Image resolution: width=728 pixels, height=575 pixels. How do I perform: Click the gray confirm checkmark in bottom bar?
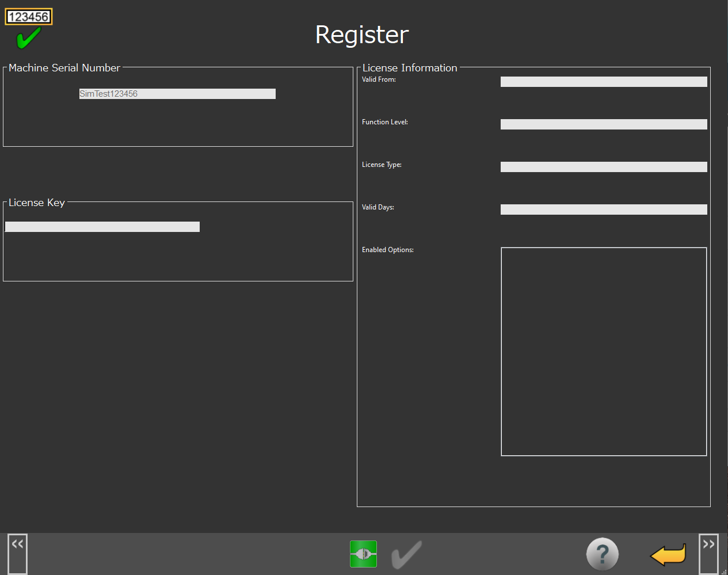click(x=406, y=554)
